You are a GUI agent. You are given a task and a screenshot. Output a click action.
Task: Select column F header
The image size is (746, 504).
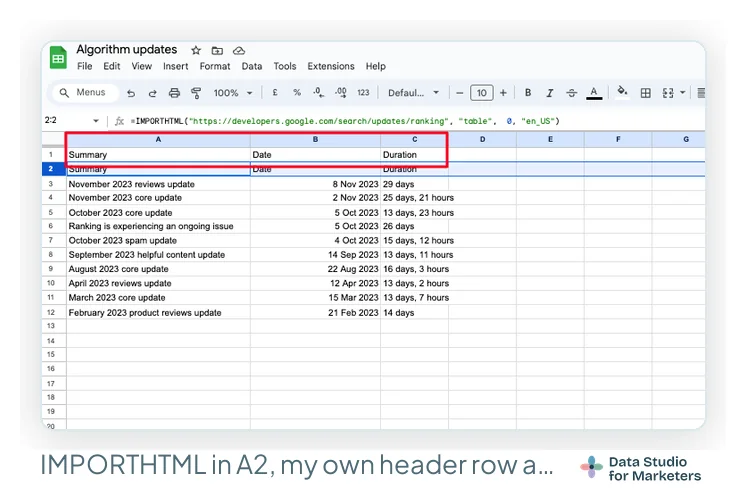pyautogui.click(x=618, y=139)
